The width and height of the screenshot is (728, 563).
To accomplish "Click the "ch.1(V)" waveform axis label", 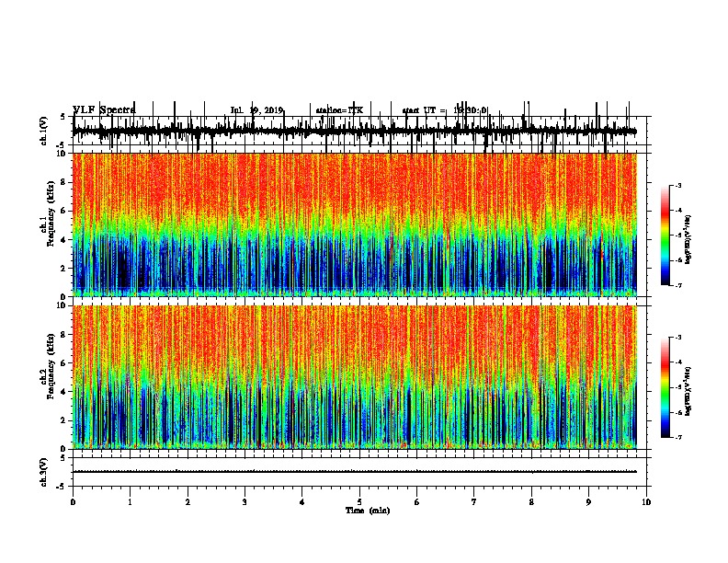I will (x=43, y=131).
